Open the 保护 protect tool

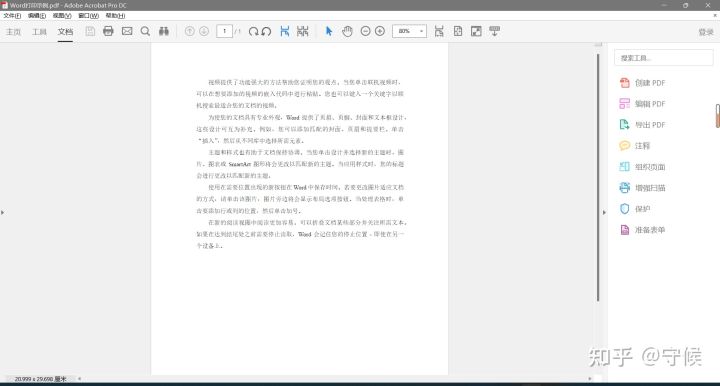pyautogui.click(x=635, y=209)
